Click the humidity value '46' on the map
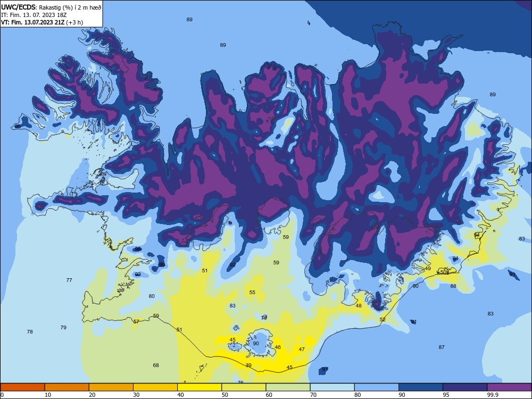This screenshot has height=399, width=532. 278,347
